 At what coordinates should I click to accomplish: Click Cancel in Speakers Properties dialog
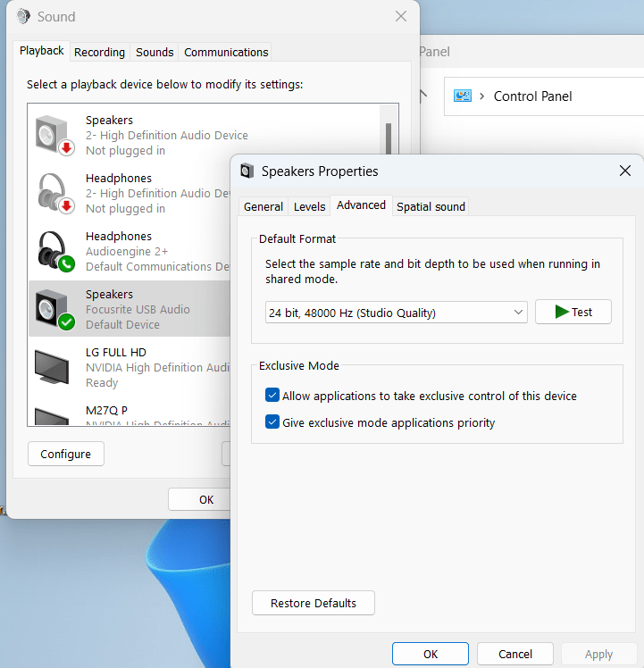515,654
